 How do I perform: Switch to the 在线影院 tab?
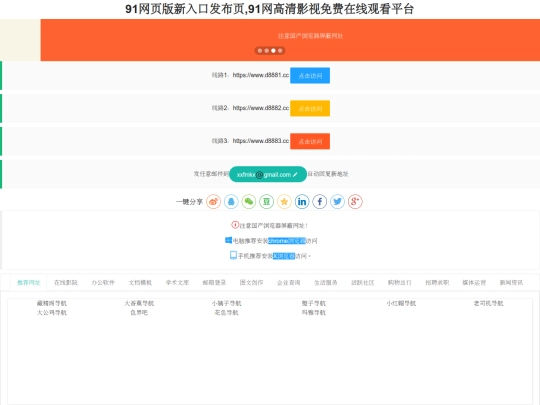click(x=66, y=283)
